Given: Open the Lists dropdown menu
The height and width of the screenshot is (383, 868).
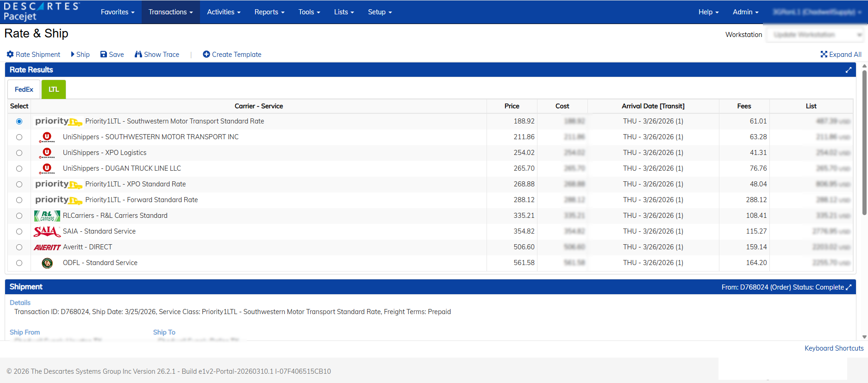Looking at the screenshot, I should point(344,12).
